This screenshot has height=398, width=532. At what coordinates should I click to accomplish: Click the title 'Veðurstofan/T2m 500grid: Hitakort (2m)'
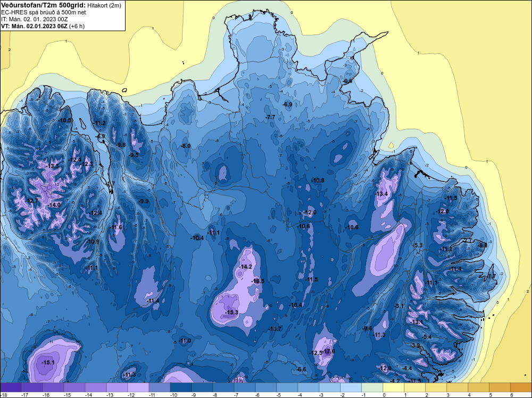coord(61,5)
